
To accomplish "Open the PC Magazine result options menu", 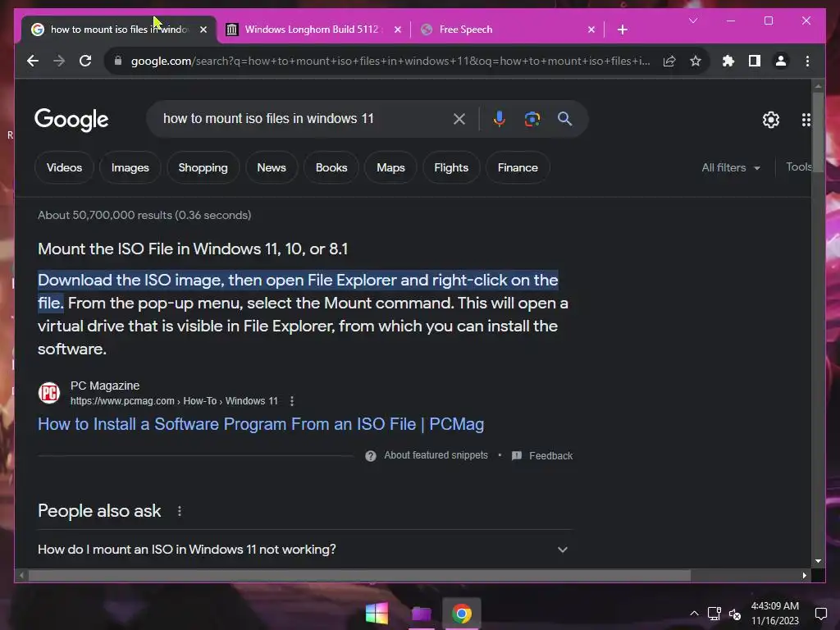I will pos(292,400).
